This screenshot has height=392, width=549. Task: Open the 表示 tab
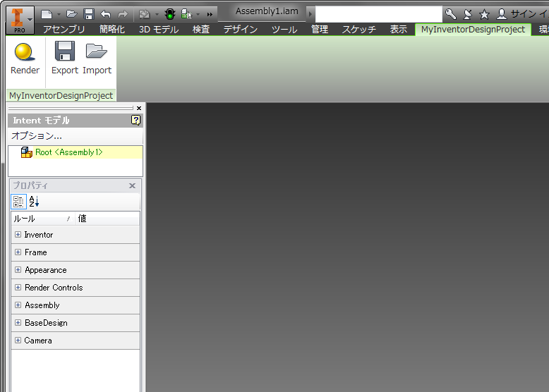point(399,30)
